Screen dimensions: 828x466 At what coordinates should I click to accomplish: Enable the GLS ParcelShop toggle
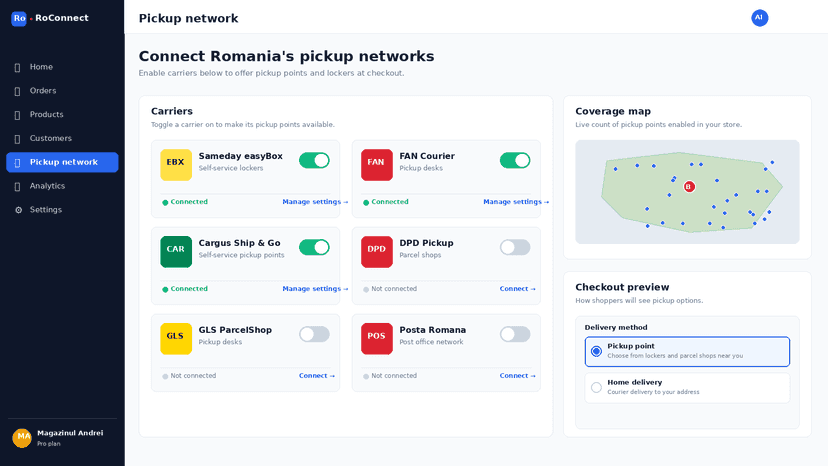point(314,334)
